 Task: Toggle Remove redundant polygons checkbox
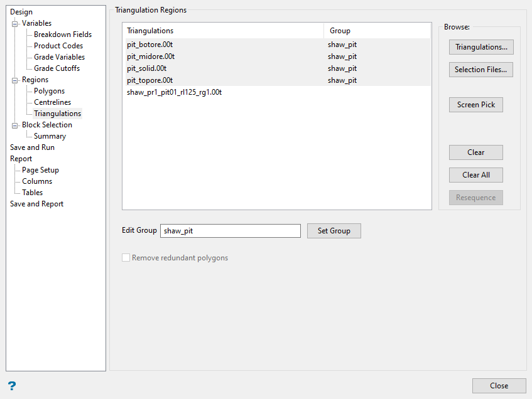(x=126, y=258)
